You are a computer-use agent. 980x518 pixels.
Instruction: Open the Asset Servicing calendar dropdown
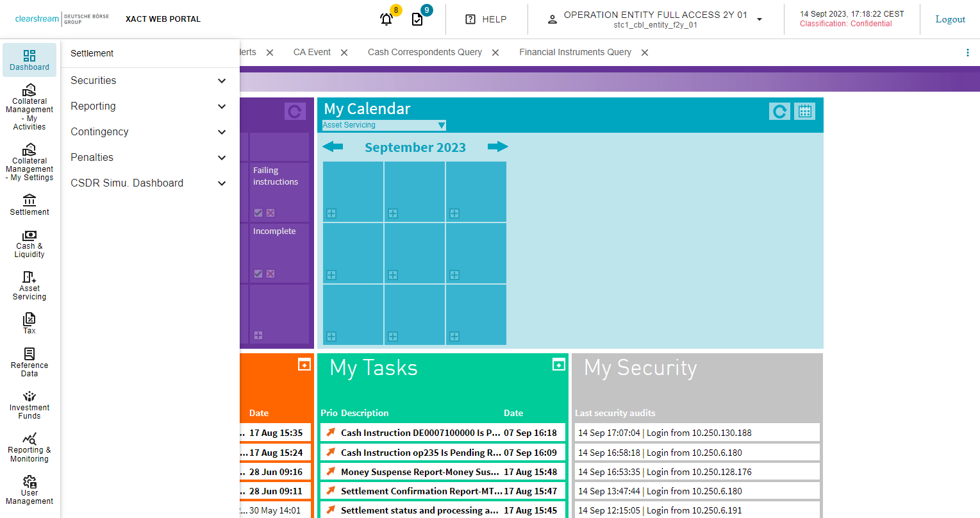(x=383, y=125)
